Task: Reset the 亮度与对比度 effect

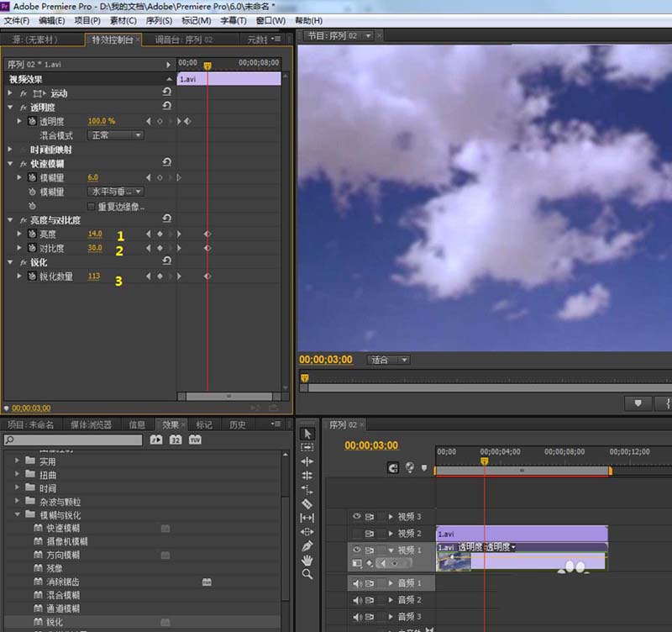Action: coord(166,219)
